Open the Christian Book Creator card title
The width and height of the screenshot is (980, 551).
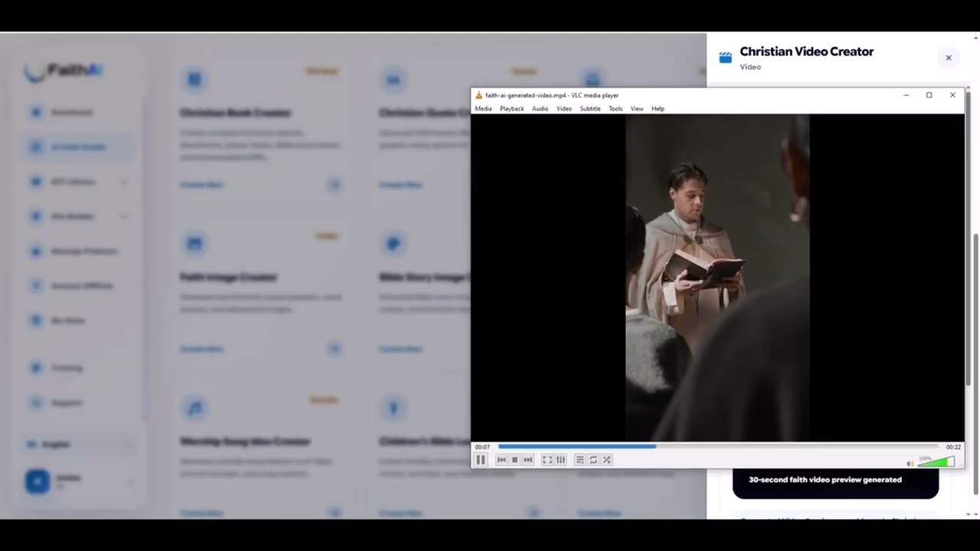pos(236,112)
